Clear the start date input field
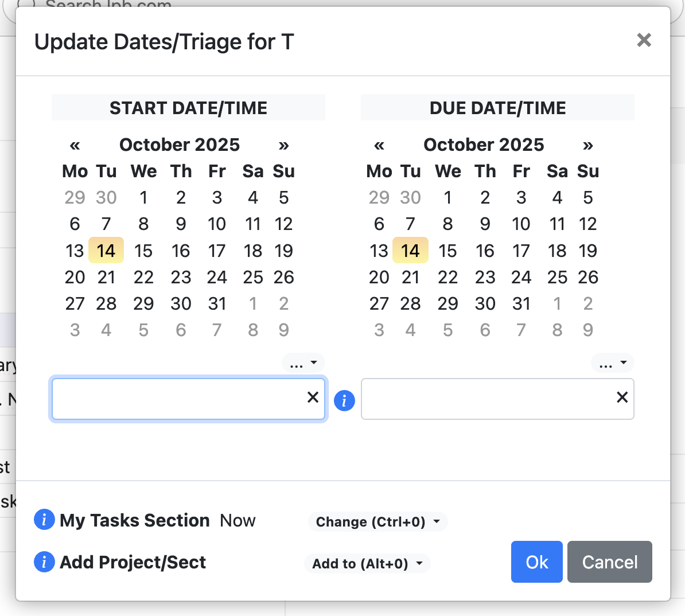Image resolution: width=685 pixels, height=616 pixels. tap(313, 397)
